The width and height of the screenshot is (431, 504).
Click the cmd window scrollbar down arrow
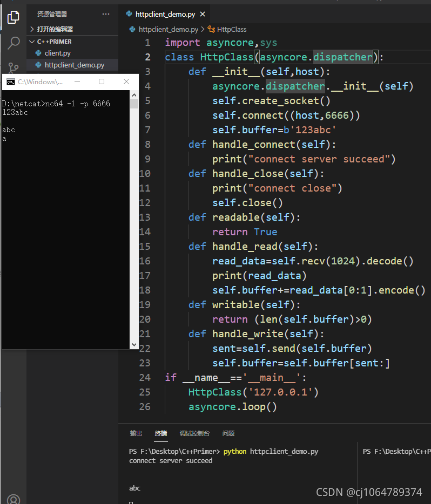point(134,345)
